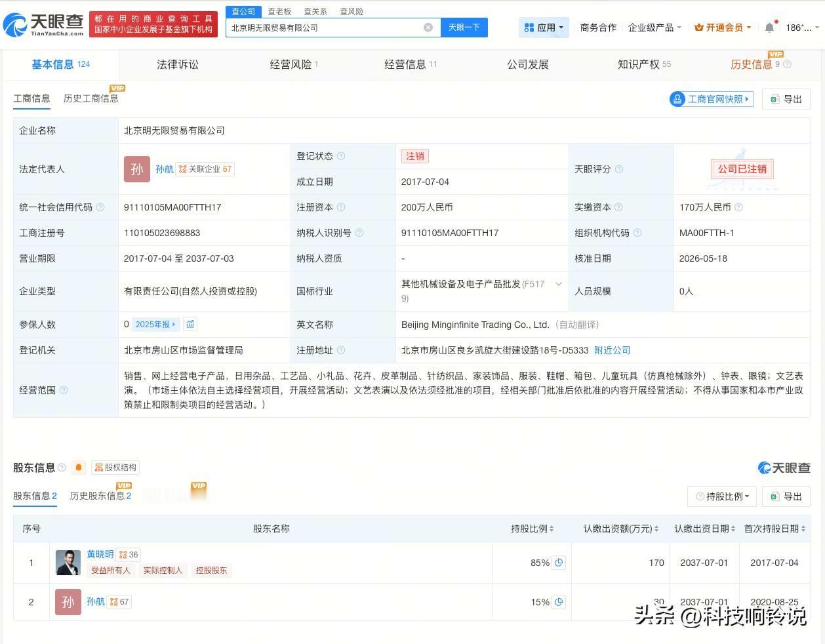825x644 pixels.
Task: Open the pie chart icon for 85%
Action: (559, 563)
